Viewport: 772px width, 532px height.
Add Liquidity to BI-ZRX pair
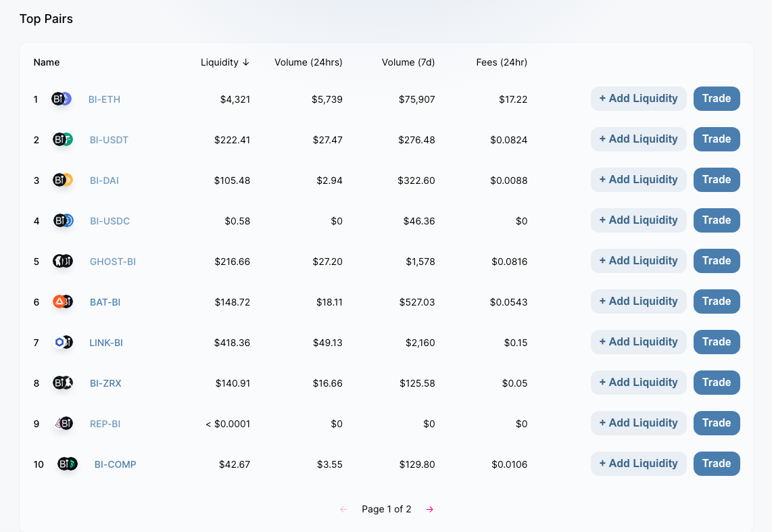[x=639, y=383]
